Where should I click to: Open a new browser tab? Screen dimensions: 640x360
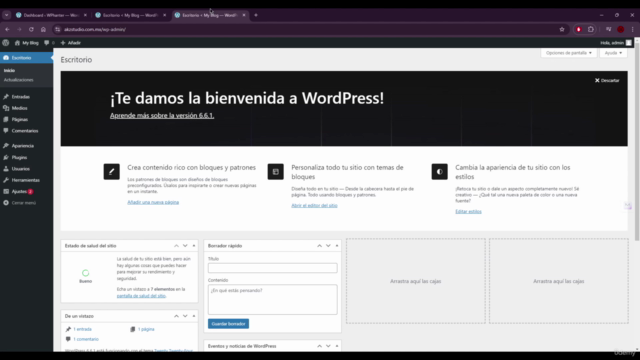(x=256, y=15)
